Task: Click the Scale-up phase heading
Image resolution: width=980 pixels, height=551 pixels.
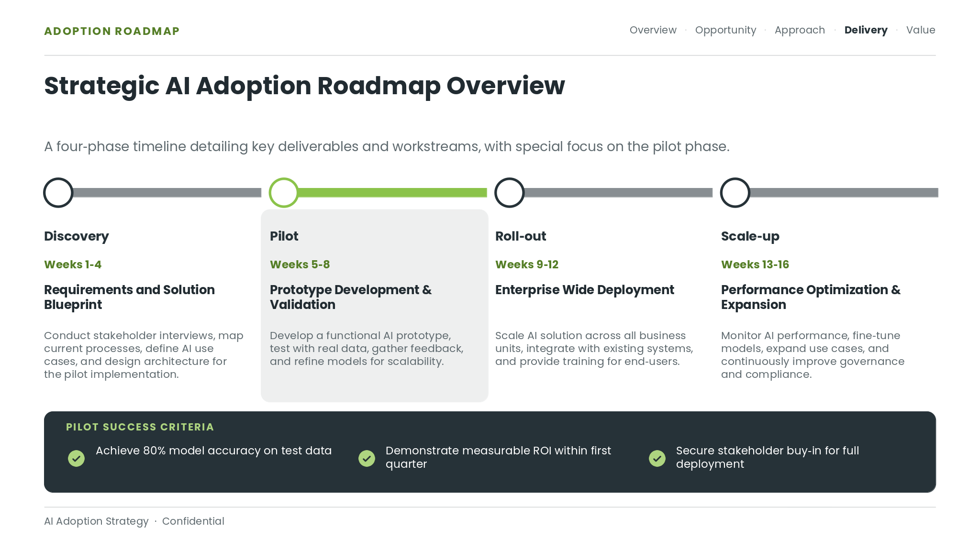Action: click(x=750, y=236)
